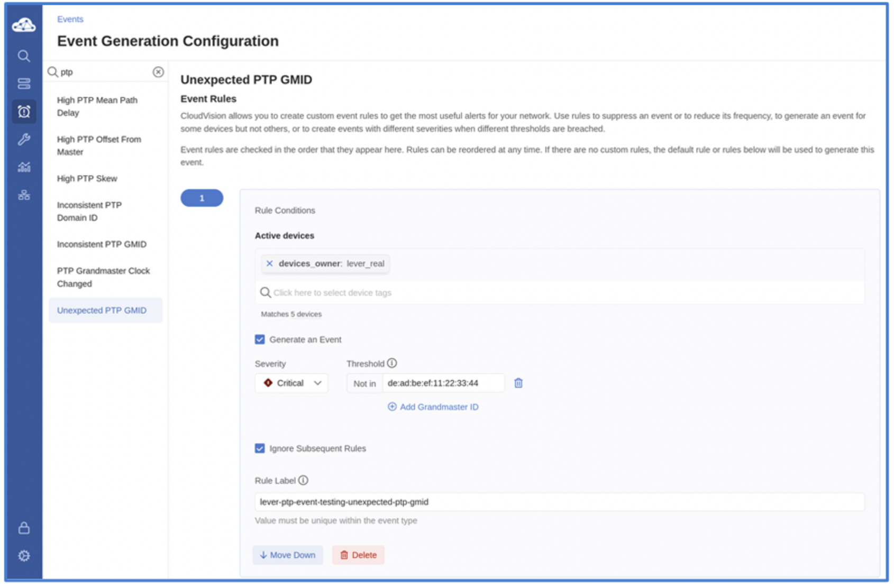Viewport: 894px width, 588px height.
Task: Select High PTP Skew event type
Action: (87, 179)
